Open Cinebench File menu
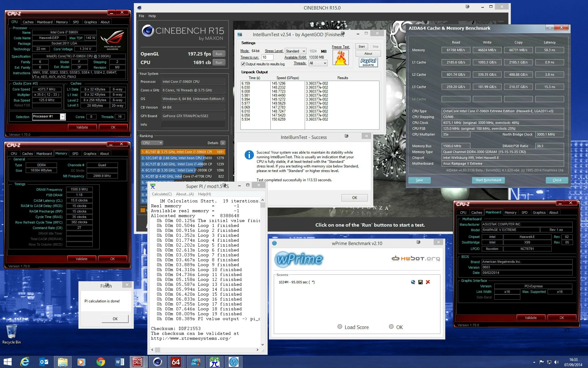The height and width of the screenshot is (368, 588). (141, 16)
